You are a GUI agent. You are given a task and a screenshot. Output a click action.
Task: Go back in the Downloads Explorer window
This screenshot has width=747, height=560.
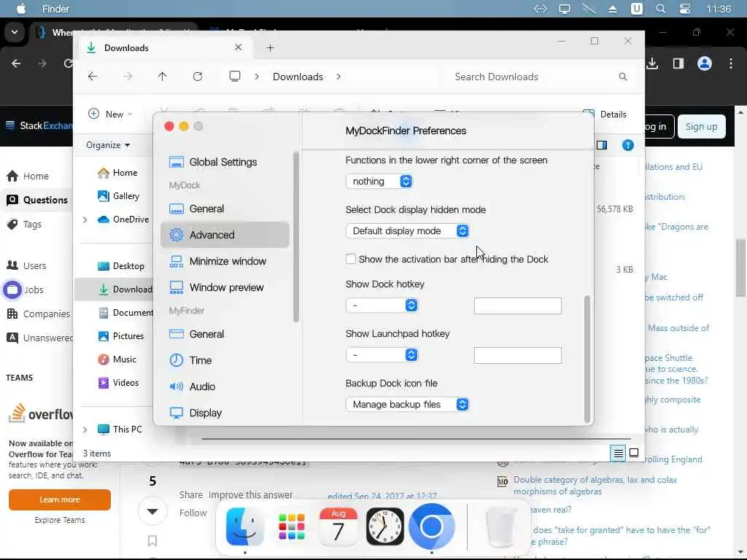(x=93, y=76)
